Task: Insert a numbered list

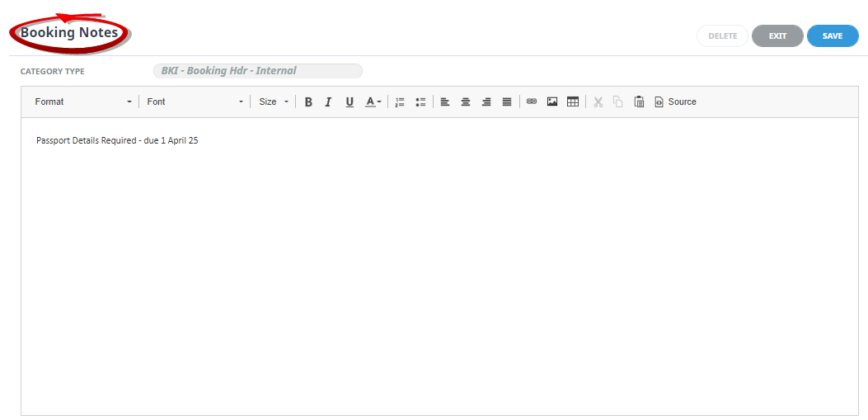Action: (x=400, y=102)
